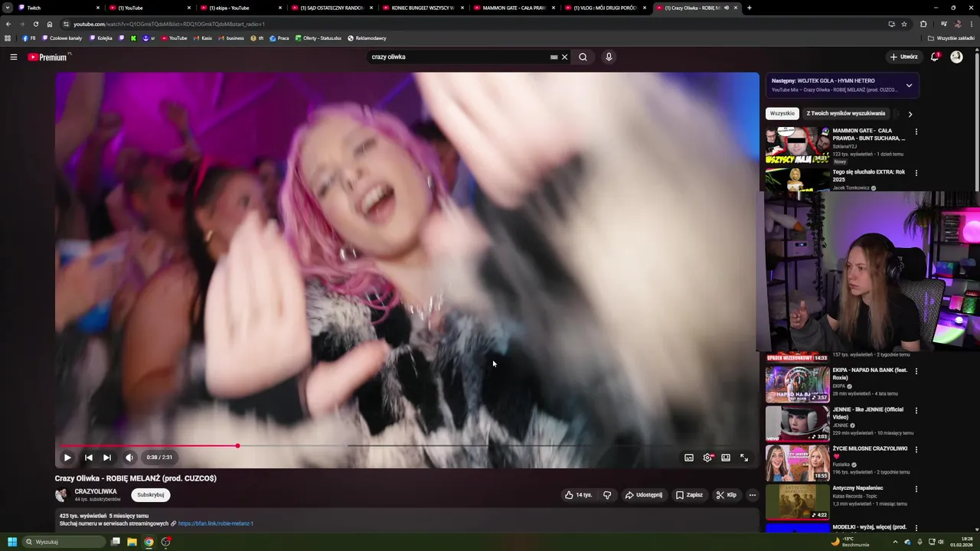
Task: Switch to KONIEC BUNGEE tab
Action: [x=422, y=8]
